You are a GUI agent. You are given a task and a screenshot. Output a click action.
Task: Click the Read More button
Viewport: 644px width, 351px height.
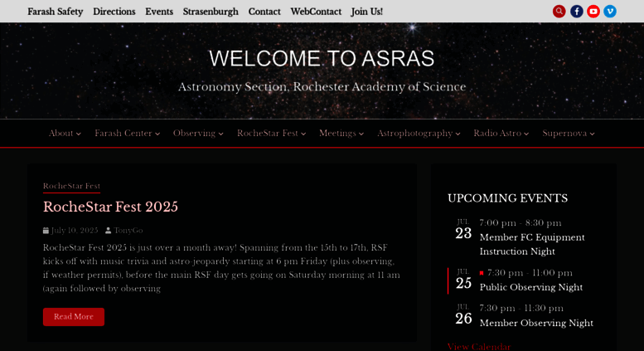tap(74, 317)
